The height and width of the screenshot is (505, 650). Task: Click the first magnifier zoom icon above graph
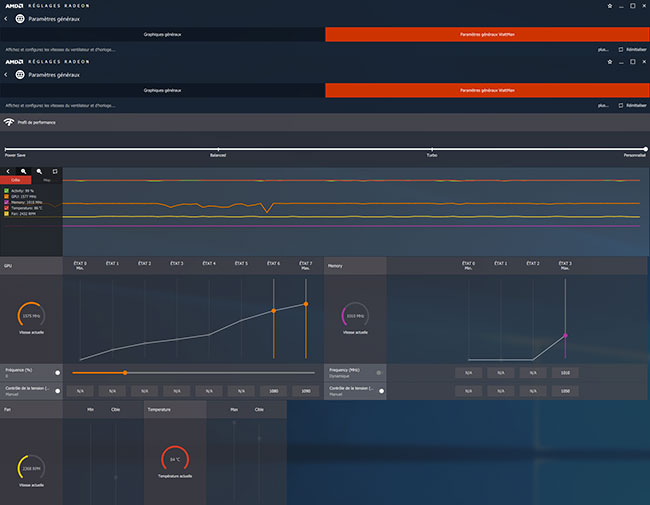(x=23, y=171)
